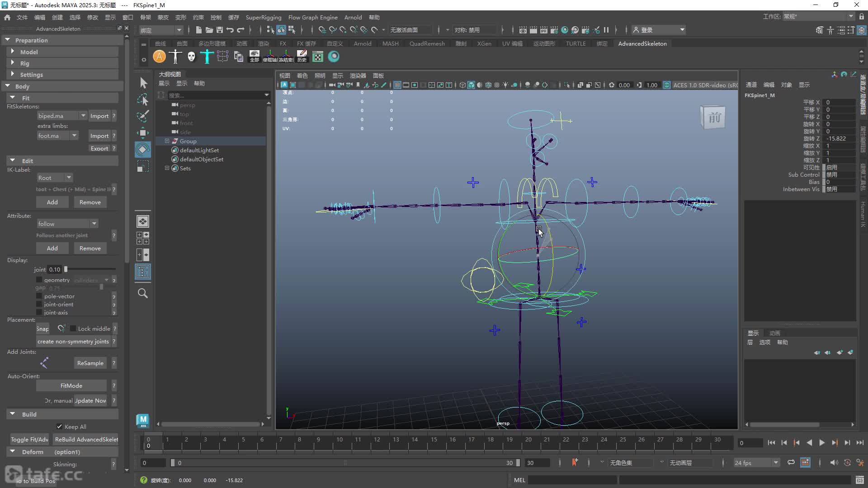Open the toolbox search magnifier icon

pos(143,293)
